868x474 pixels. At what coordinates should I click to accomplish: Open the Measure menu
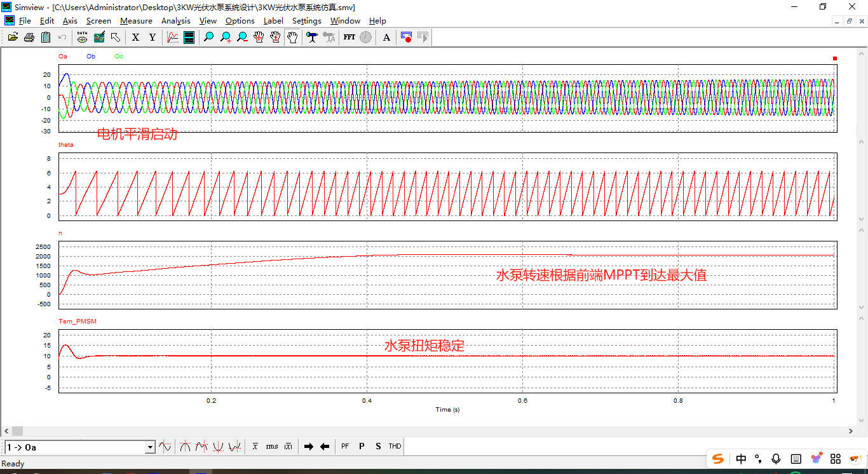[x=136, y=21]
